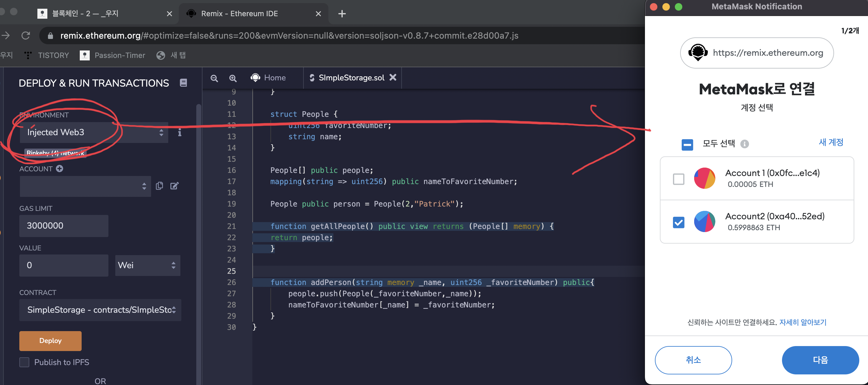This screenshot has width=868, height=385.
Task: Click the environment info icon
Action: click(179, 132)
